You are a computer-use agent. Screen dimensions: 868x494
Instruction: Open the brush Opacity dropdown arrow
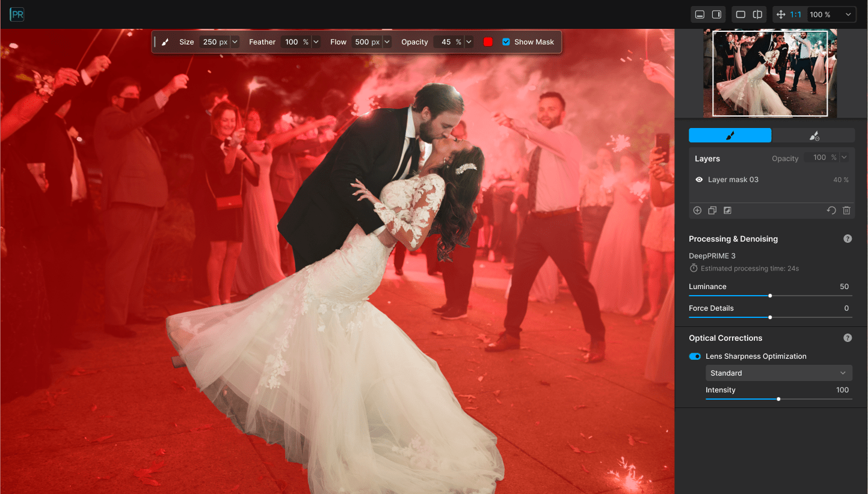tap(469, 42)
